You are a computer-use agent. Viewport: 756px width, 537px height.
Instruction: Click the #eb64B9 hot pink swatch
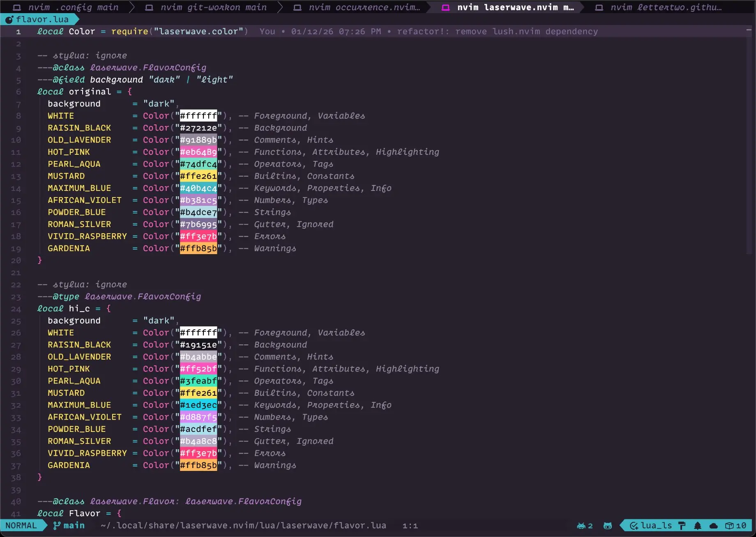[198, 152]
